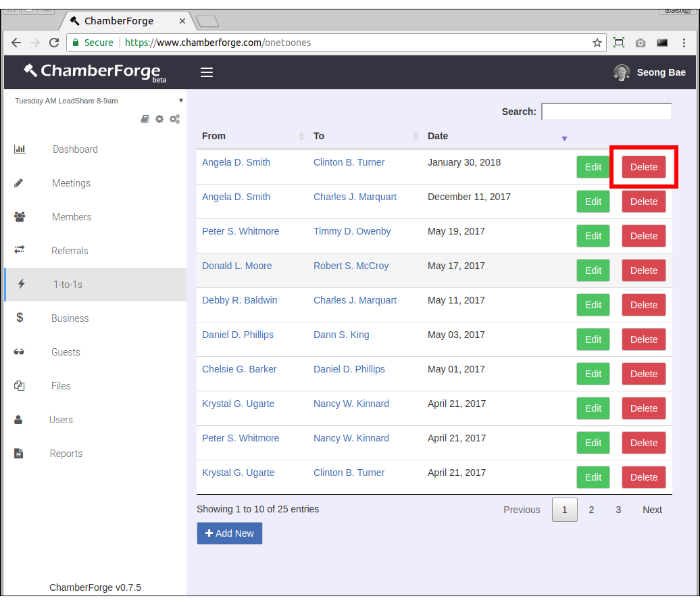Click the double gears icon
Viewport: 700px width, 605px height.
174,119
